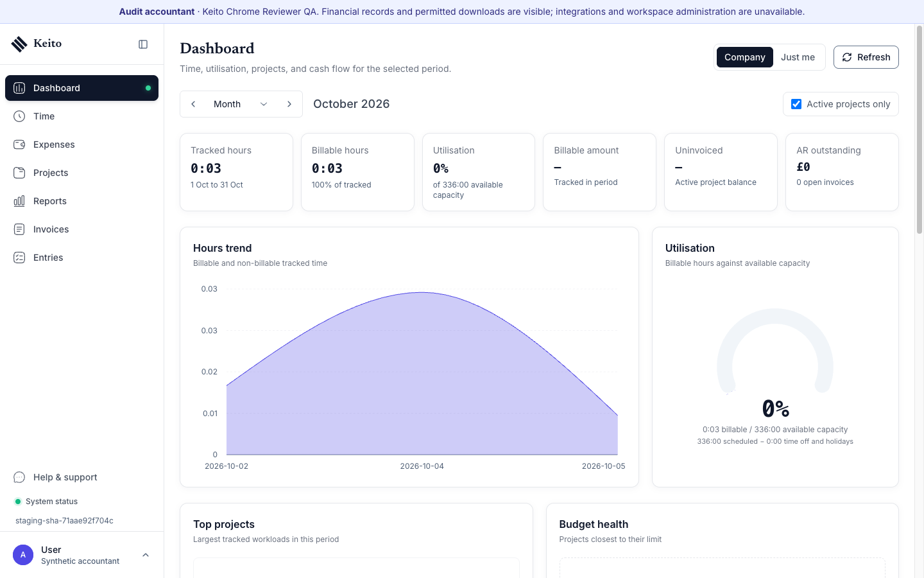Screen dimensions: 924x578
Task: Click the Utilisation gauge arc
Action: click(x=775, y=351)
